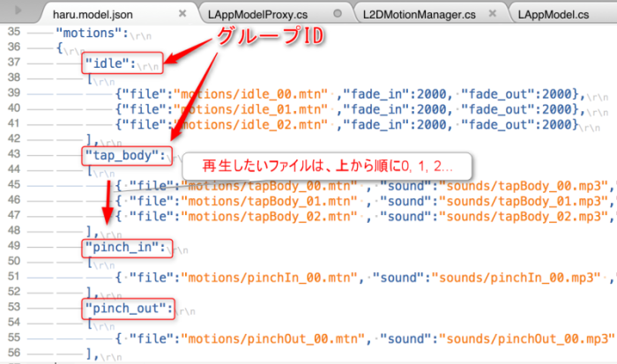Image resolution: width=617 pixels, height=364 pixels.
Task: Open the LAppModelProxy.cs tab
Action: (x=257, y=15)
